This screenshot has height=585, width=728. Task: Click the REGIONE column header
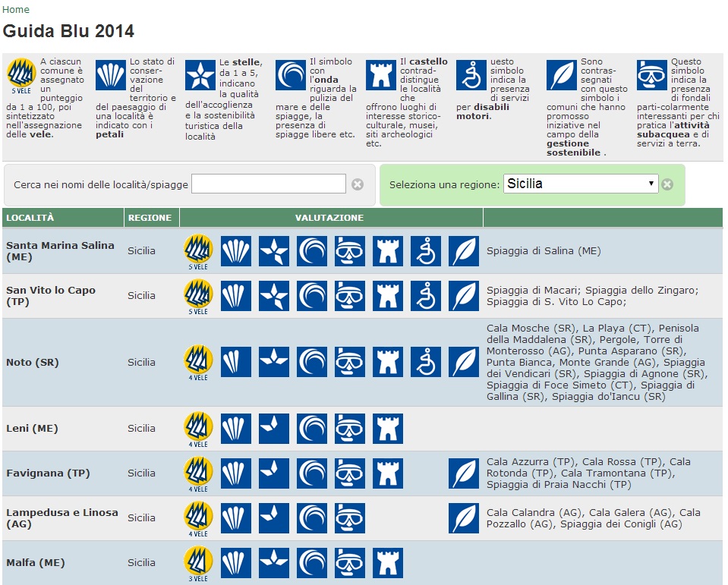[x=150, y=218]
